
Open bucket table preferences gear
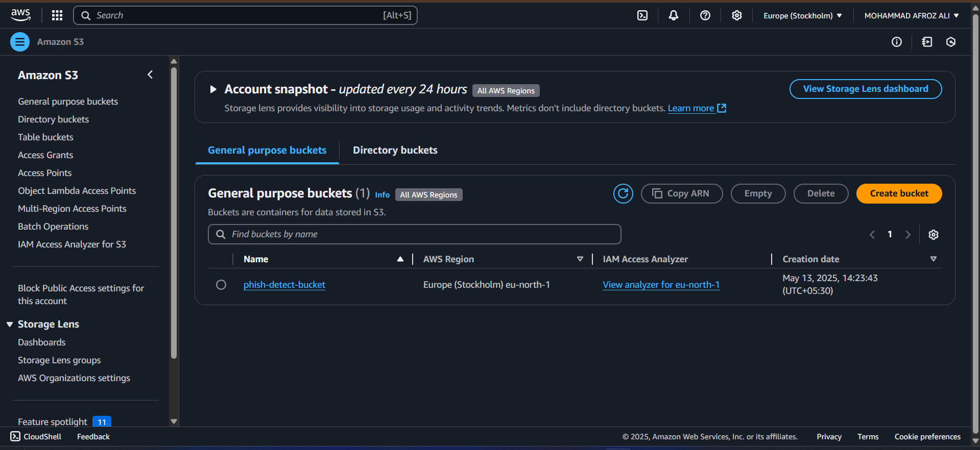[x=934, y=235]
